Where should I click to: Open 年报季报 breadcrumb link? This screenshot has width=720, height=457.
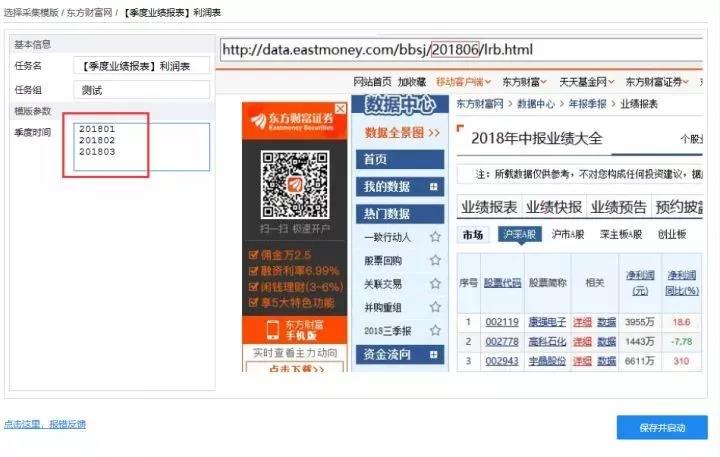pos(587,104)
